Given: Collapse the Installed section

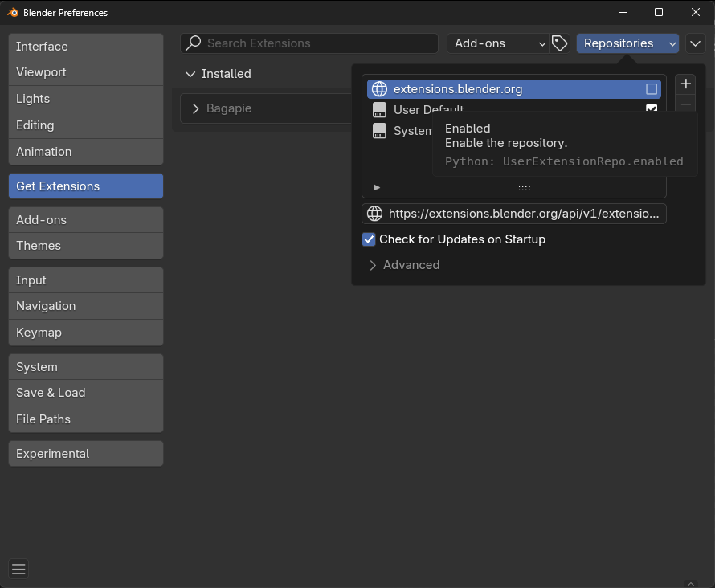Looking at the screenshot, I should coord(190,74).
